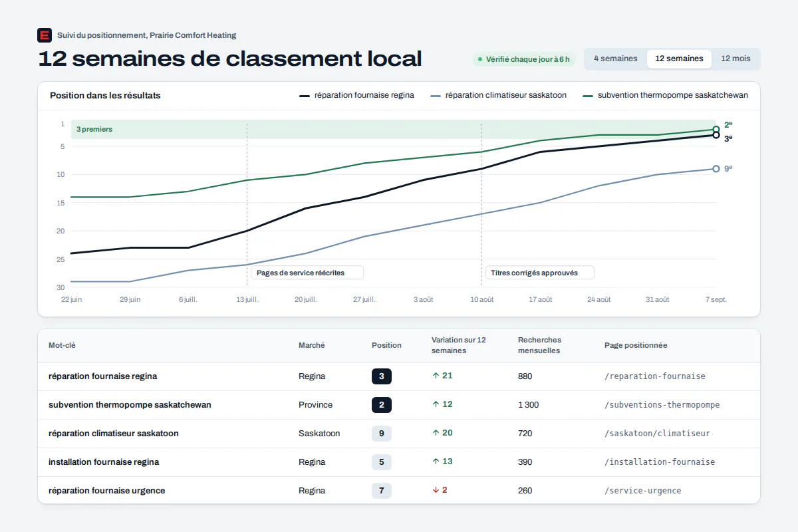The image size is (798, 532).
Task: Sort by Mot-clé column header
Action: click(x=62, y=345)
